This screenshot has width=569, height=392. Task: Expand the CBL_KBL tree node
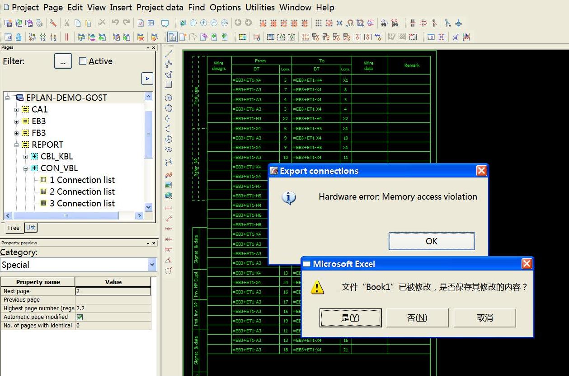pyautogui.click(x=25, y=156)
